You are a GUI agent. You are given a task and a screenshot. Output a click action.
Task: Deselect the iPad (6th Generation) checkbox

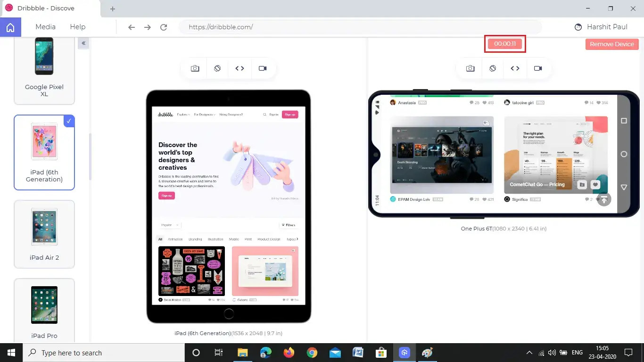69,121
